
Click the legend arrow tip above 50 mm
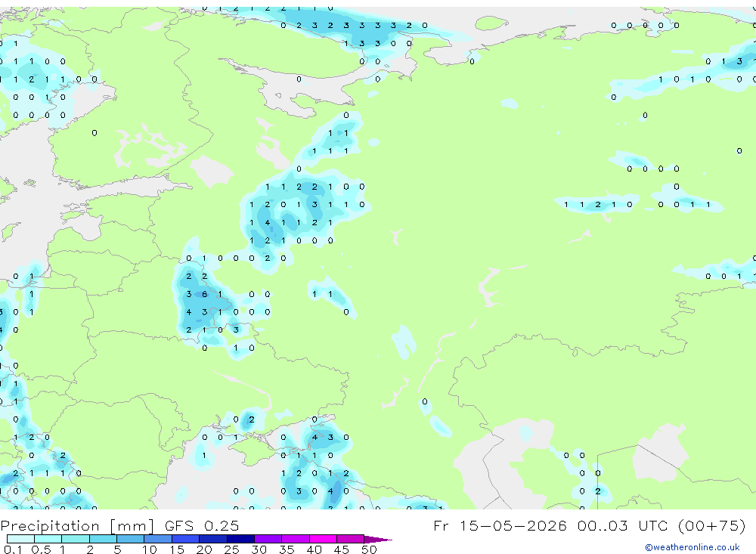[x=378, y=540]
